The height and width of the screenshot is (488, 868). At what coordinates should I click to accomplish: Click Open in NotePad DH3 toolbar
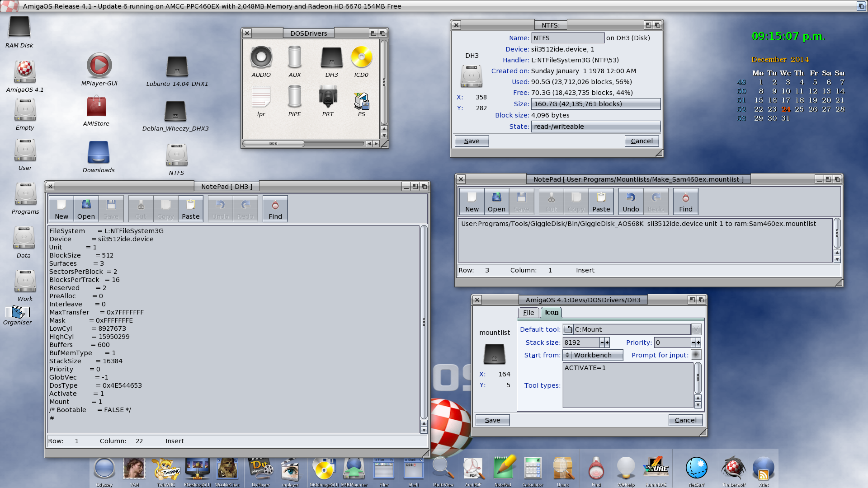[x=86, y=209]
